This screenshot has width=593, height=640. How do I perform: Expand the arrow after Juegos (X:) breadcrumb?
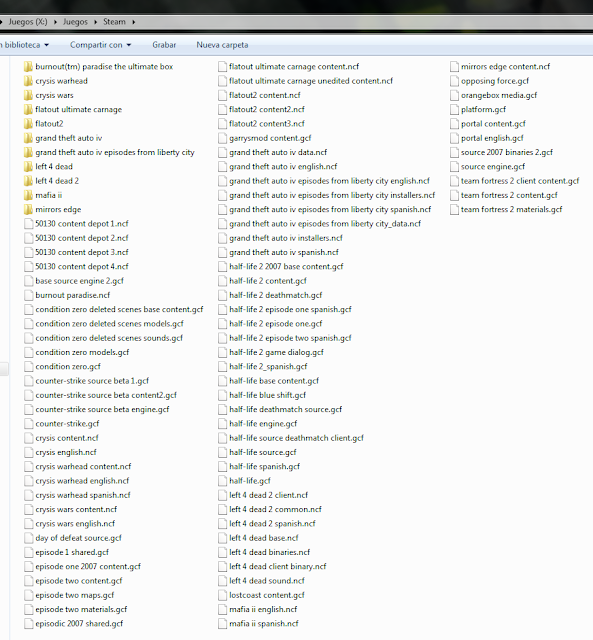55,22
